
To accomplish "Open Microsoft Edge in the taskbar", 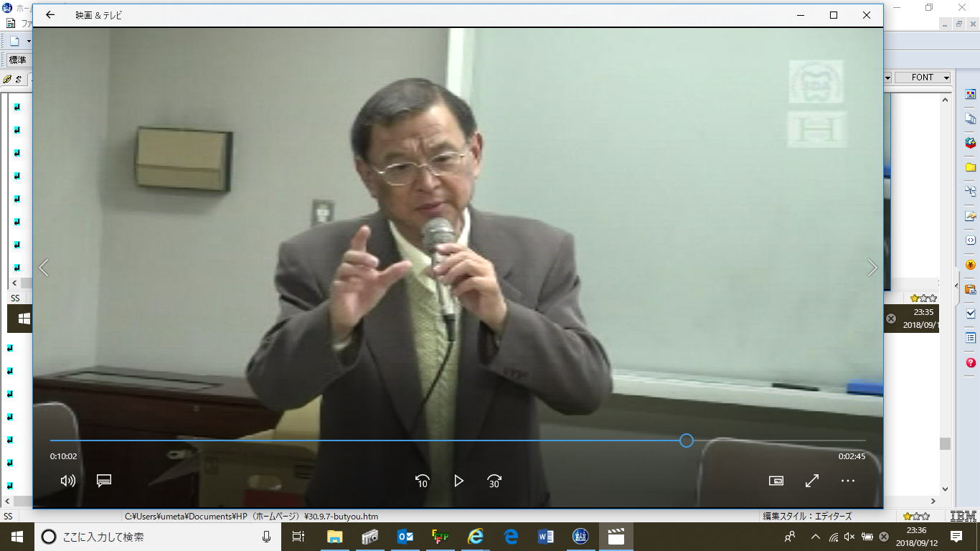I will point(511,537).
